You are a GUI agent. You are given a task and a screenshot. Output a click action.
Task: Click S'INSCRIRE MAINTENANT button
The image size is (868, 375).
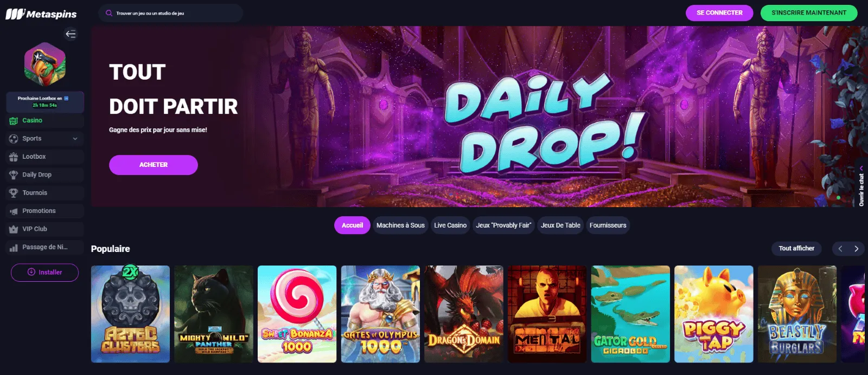(x=809, y=13)
